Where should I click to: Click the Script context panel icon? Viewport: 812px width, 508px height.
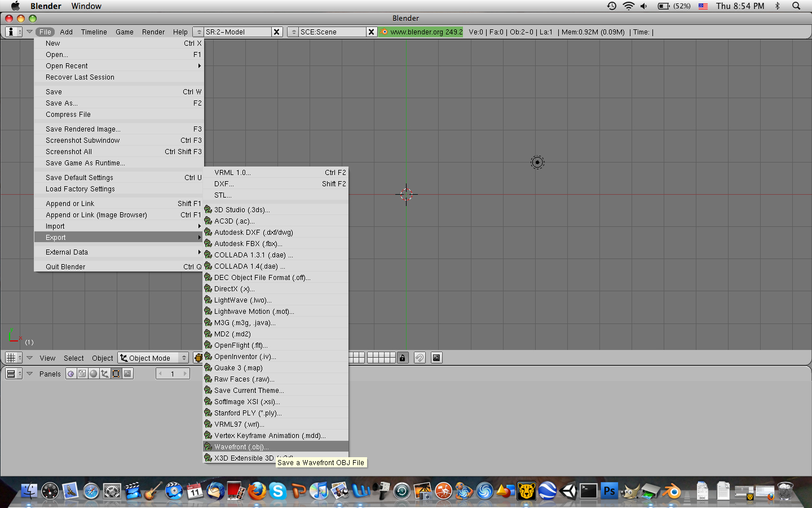[x=82, y=374]
